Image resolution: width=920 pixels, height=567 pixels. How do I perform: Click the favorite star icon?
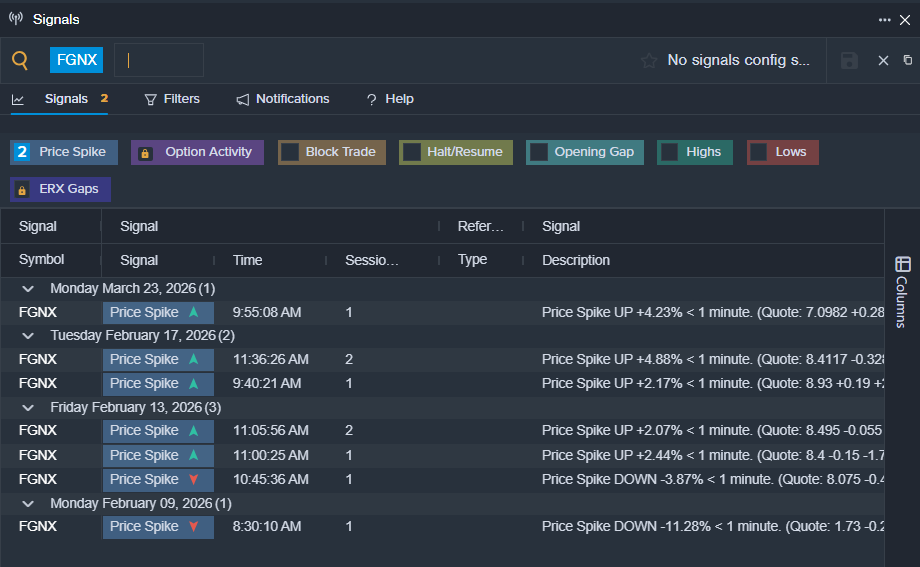coord(649,61)
